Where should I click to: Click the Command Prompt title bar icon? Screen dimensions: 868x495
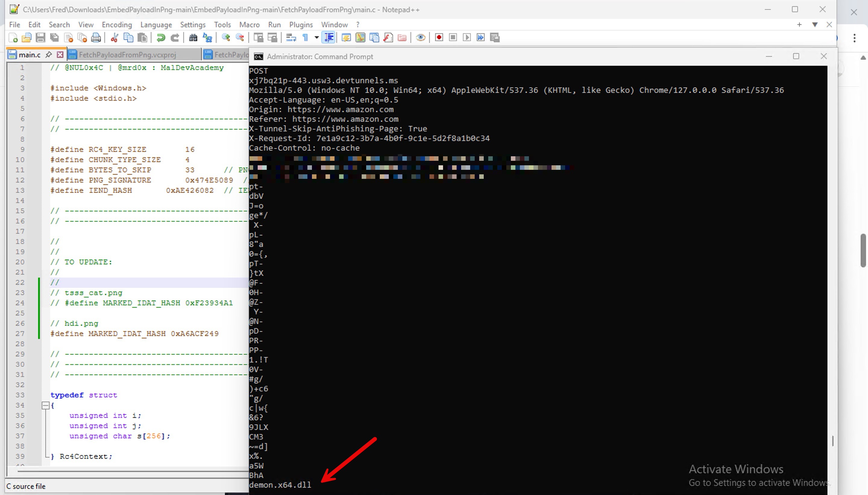[x=259, y=56]
